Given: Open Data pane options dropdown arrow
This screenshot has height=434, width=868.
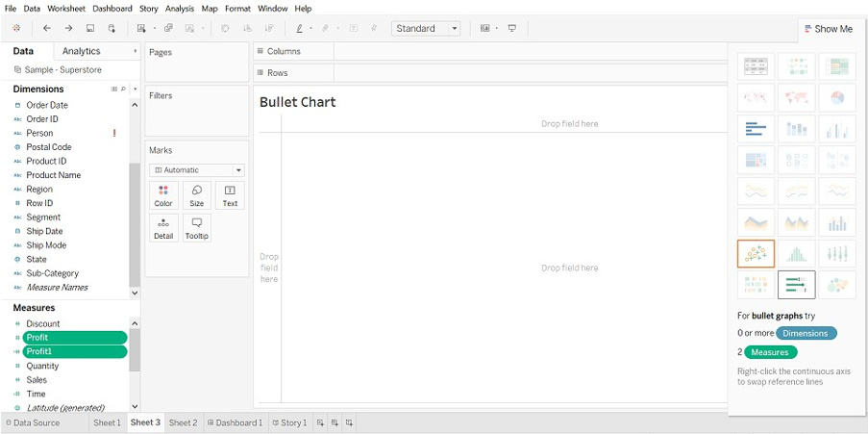Looking at the screenshot, I should click(136, 51).
